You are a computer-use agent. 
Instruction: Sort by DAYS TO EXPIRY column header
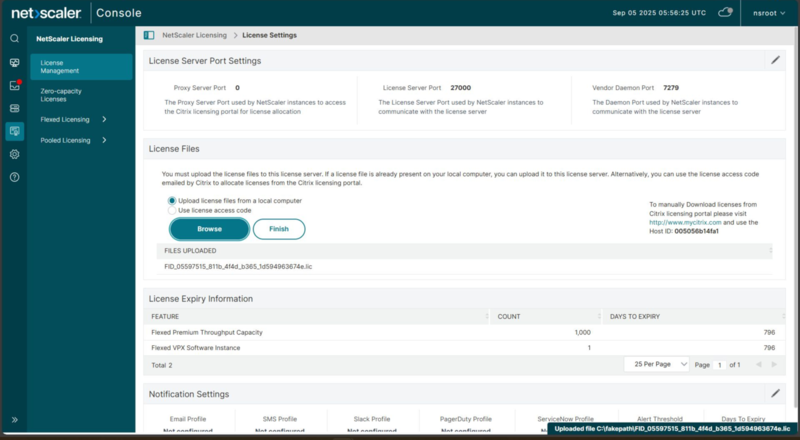[694, 316]
